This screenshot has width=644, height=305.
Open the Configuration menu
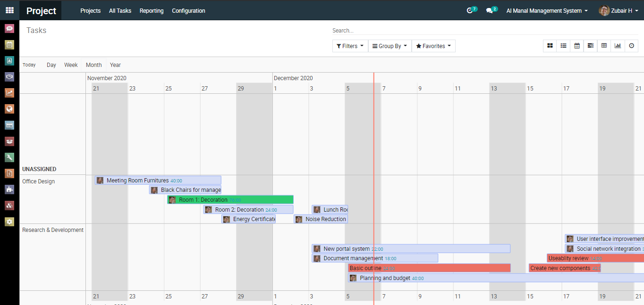tap(188, 10)
